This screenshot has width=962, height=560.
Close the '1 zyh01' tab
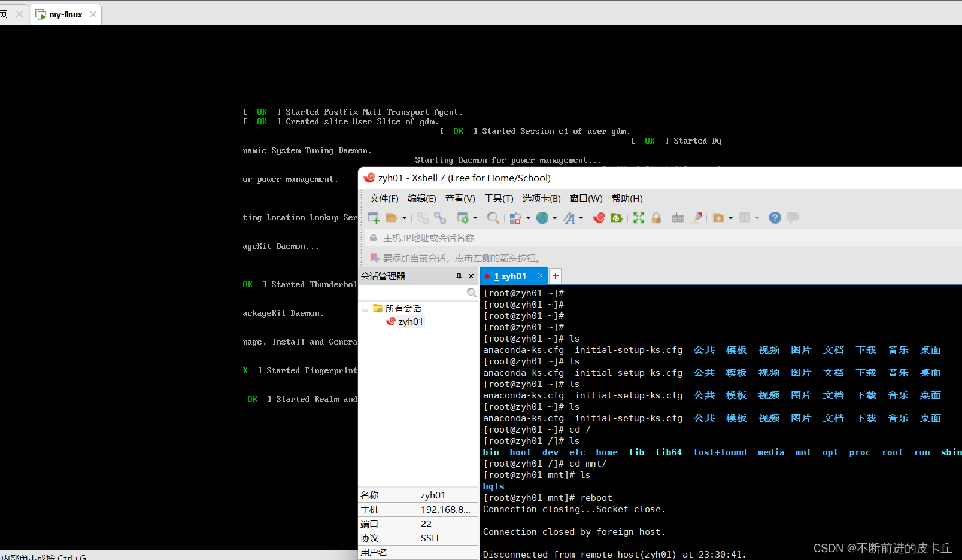point(540,276)
